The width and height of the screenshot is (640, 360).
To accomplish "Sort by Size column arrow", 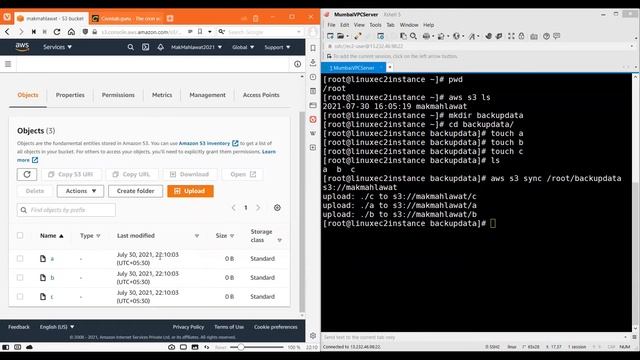I will click(x=232, y=236).
